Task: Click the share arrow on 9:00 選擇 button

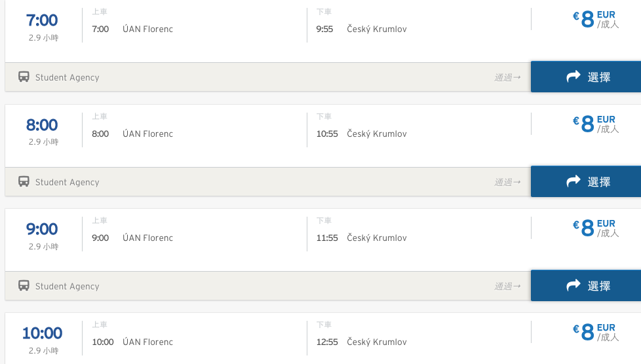Action: point(573,285)
